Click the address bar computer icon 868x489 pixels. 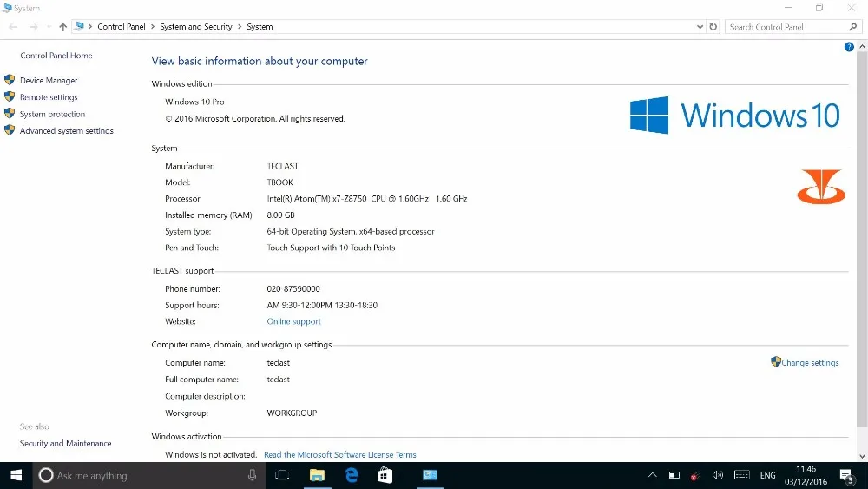80,26
